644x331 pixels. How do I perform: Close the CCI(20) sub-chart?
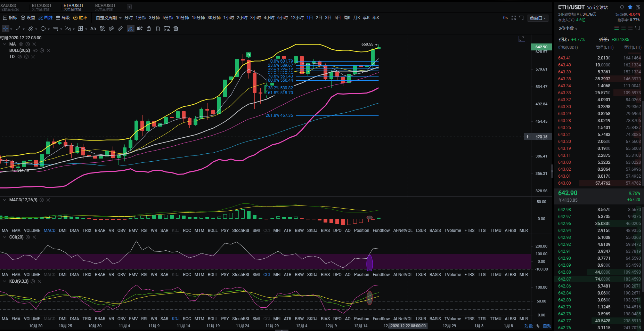[x=34, y=237]
